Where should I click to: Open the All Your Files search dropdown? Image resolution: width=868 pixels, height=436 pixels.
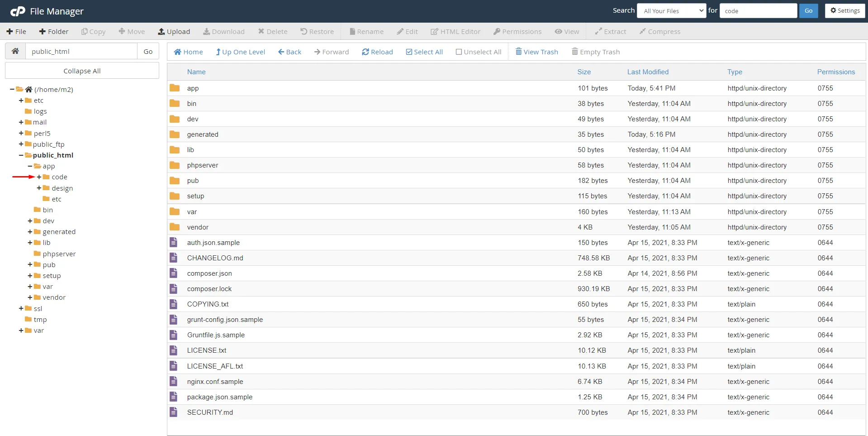coord(671,11)
